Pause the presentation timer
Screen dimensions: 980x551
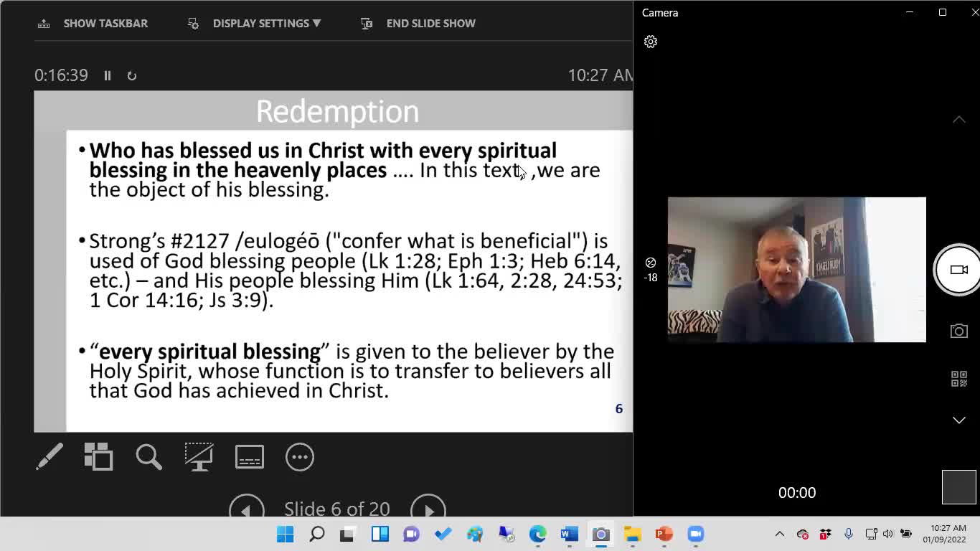click(x=108, y=75)
